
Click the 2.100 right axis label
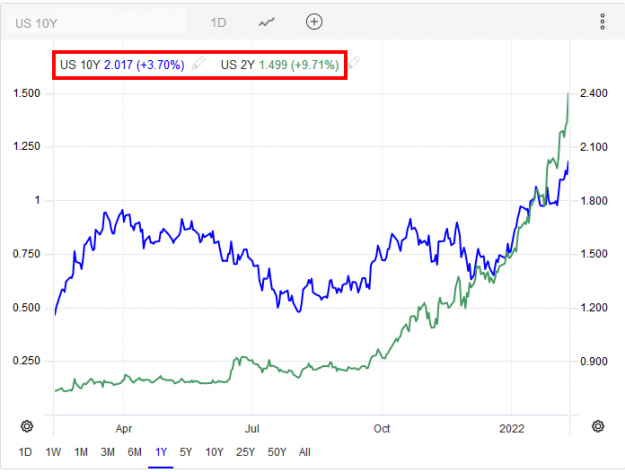click(594, 147)
